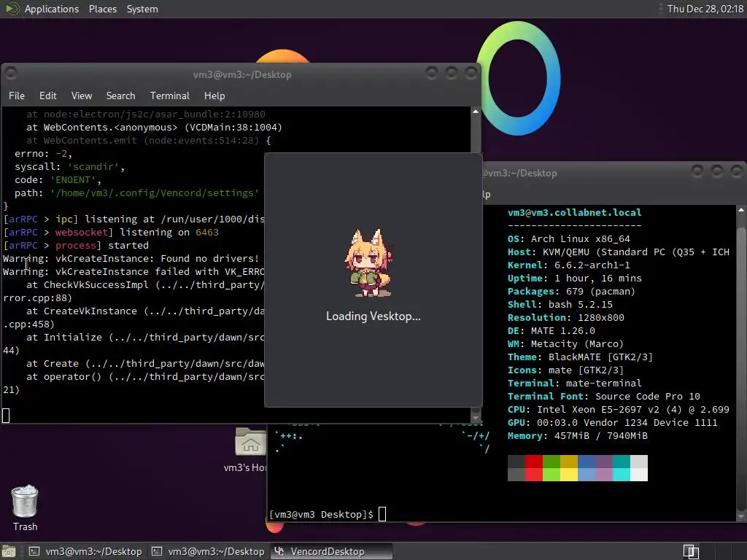Close the front terminal window
Image resolution: width=747 pixels, height=560 pixels.
[x=471, y=73]
